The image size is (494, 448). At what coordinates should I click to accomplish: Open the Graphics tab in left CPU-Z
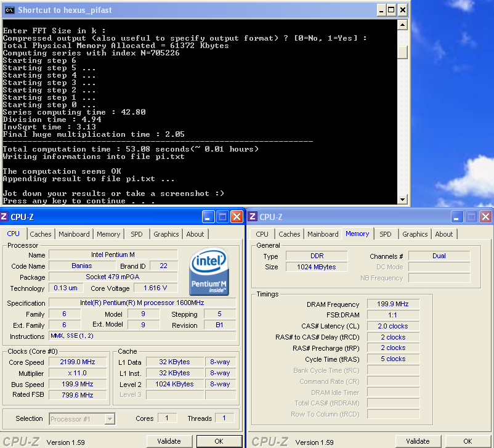click(166, 234)
